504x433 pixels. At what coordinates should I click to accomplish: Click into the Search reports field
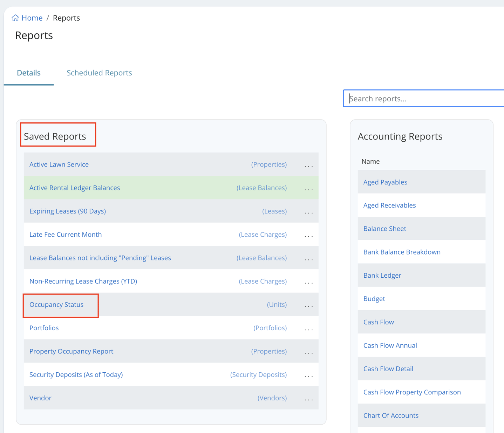coord(424,99)
